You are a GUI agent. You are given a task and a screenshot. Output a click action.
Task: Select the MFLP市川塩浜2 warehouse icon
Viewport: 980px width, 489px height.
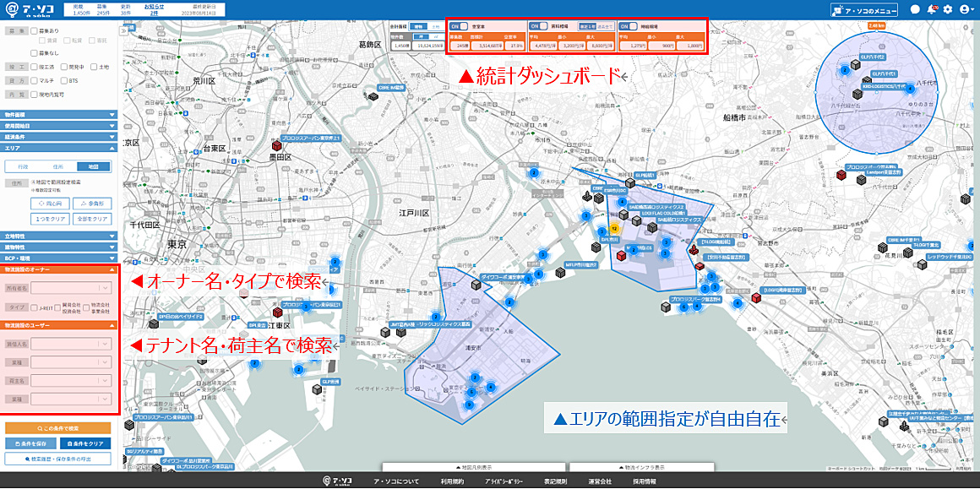point(559,272)
